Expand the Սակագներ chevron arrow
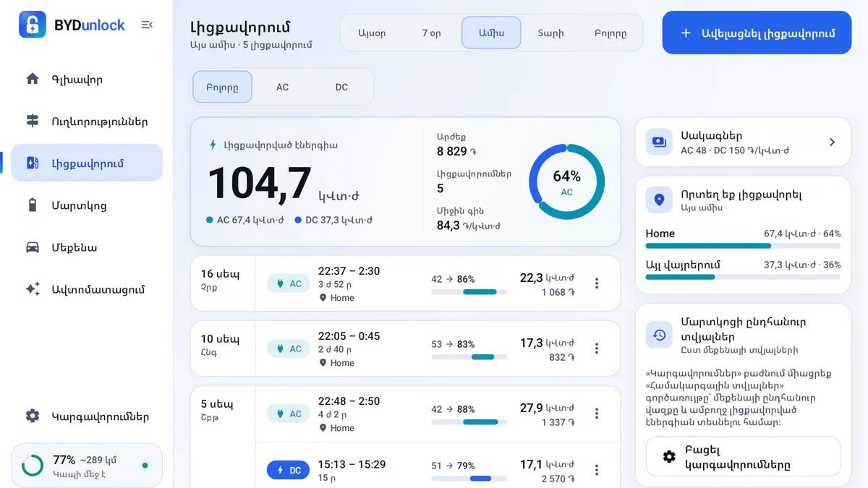The width and height of the screenshot is (868, 488). tap(832, 142)
